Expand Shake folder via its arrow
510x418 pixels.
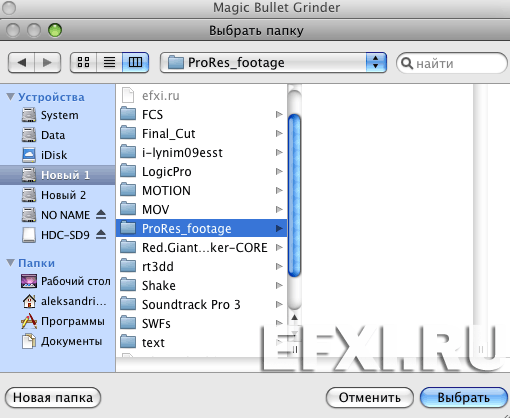pos(279,286)
